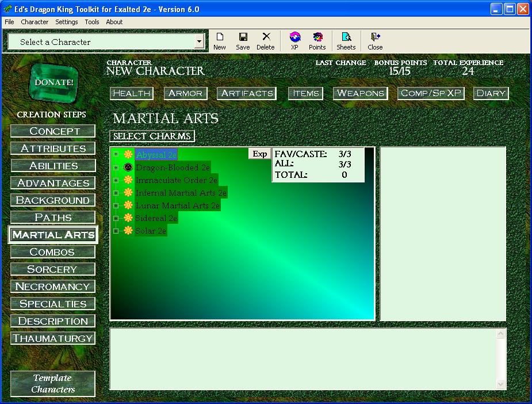
Task: Select the Dragon-Blooded 2e tree item
Action: [173, 167]
